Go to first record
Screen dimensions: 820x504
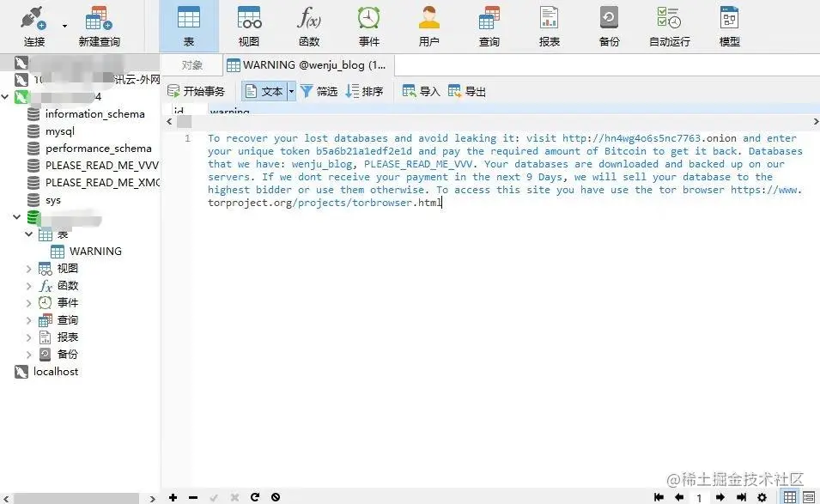[x=659, y=497]
